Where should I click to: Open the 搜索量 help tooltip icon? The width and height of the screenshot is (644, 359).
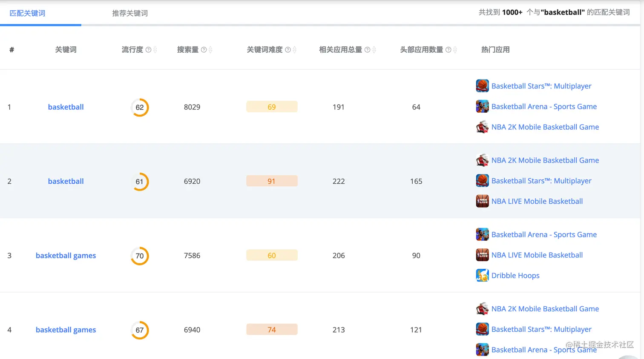[204, 49]
